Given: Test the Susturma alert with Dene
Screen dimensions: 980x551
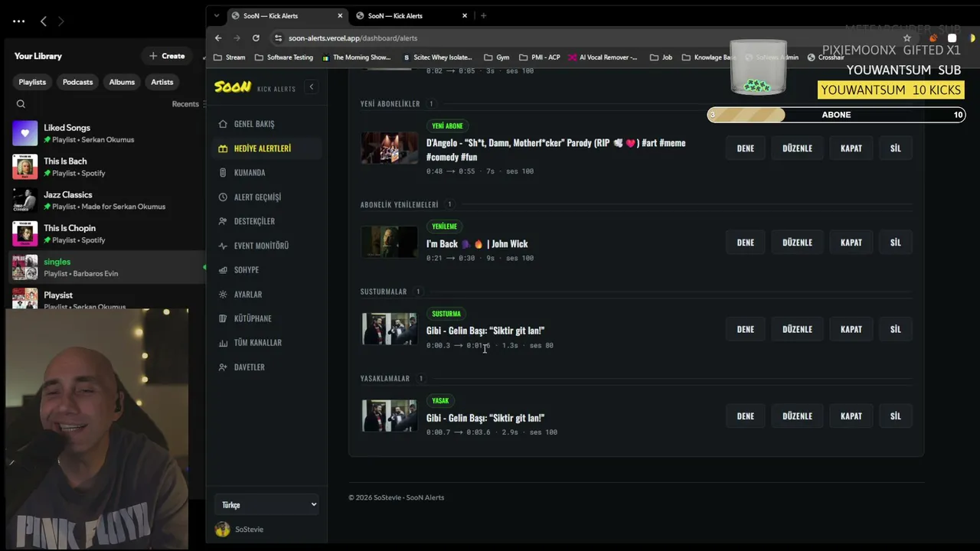Looking at the screenshot, I should pyautogui.click(x=746, y=329).
